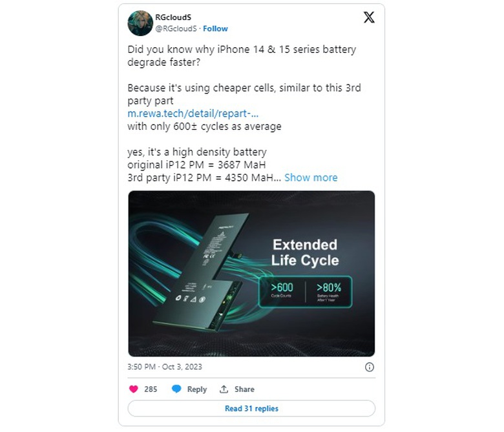Open the m.rewa.tech/detail/repart link
Image resolution: width=504 pixels, height=432 pixels.
[x=193, y=114]
